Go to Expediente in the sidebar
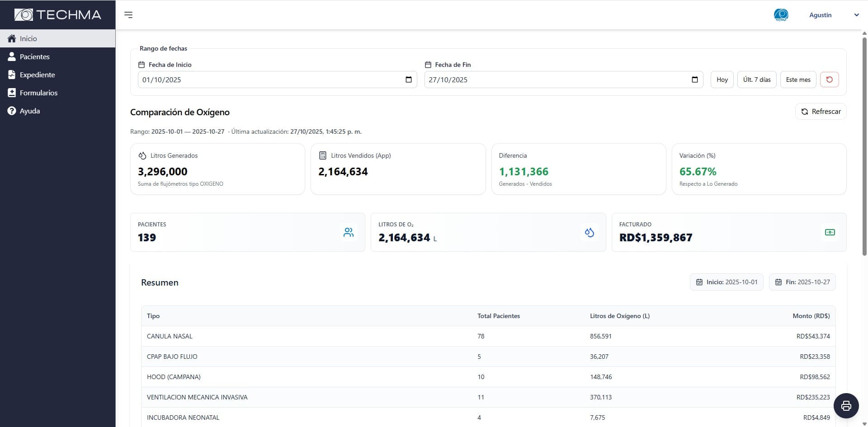 point(37,75)
